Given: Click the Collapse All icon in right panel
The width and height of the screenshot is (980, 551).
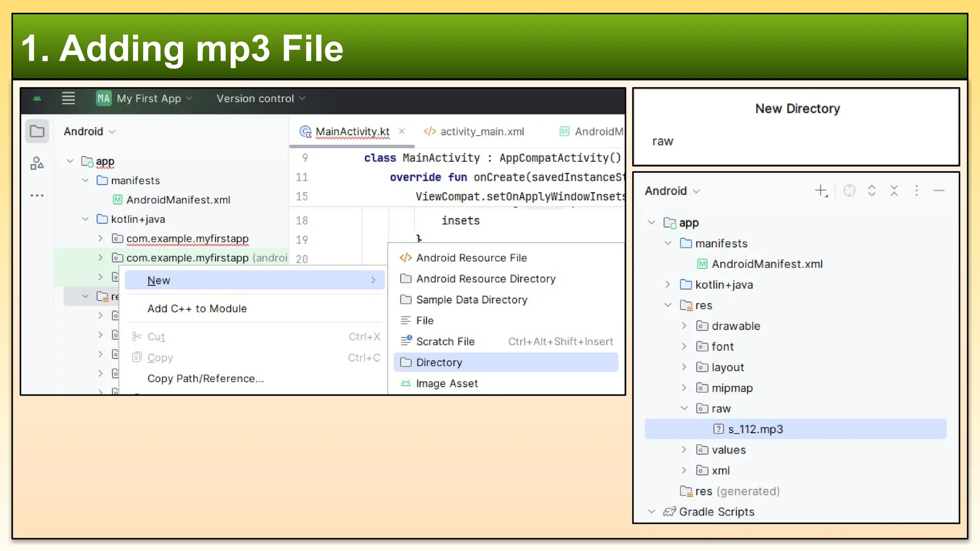Looking at the screenshot, I should pyautogui.click(x=894, y=191).
